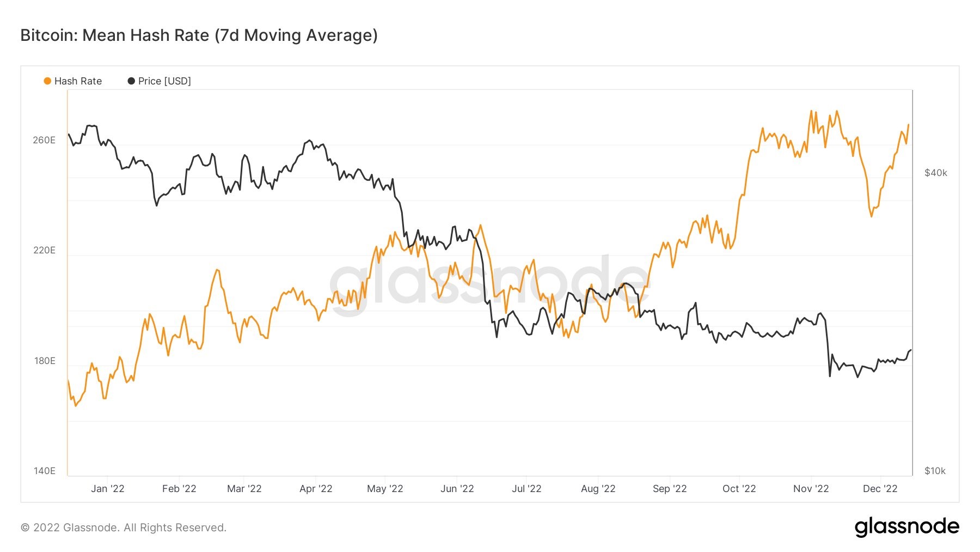This screenshot has height=552, width=980.
Task: Select the Dec '22 axis label
Action: click(x=880, y=489)
